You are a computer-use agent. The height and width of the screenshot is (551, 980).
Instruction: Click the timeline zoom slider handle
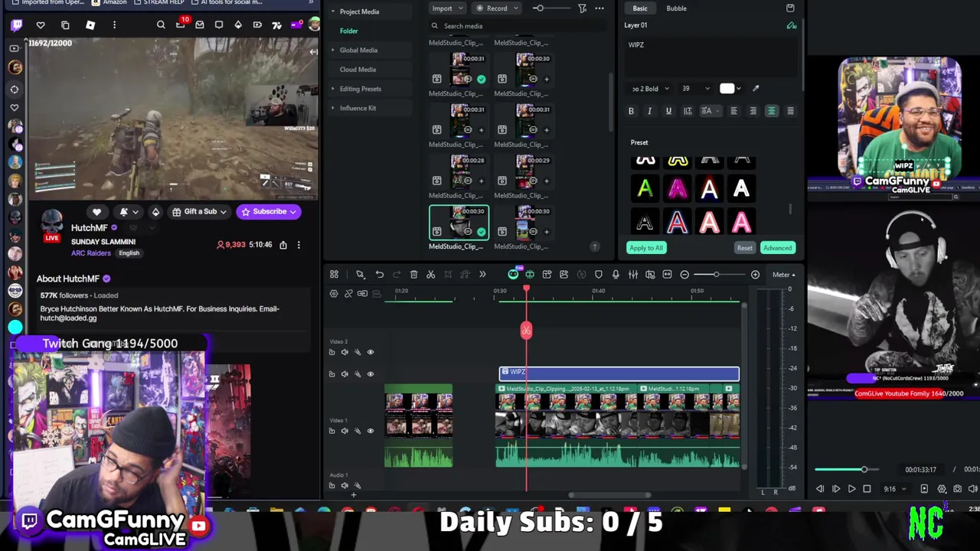pos(717,275)
